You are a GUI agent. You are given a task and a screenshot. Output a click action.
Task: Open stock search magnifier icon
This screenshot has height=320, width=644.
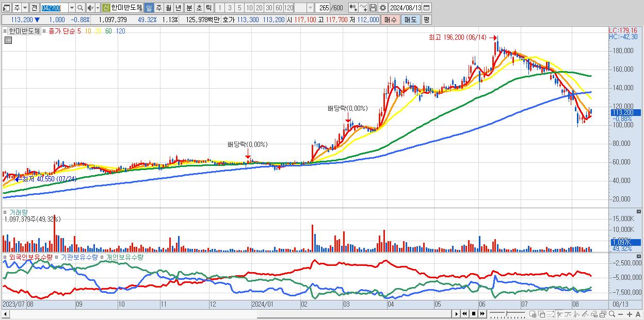pos(81,8)
